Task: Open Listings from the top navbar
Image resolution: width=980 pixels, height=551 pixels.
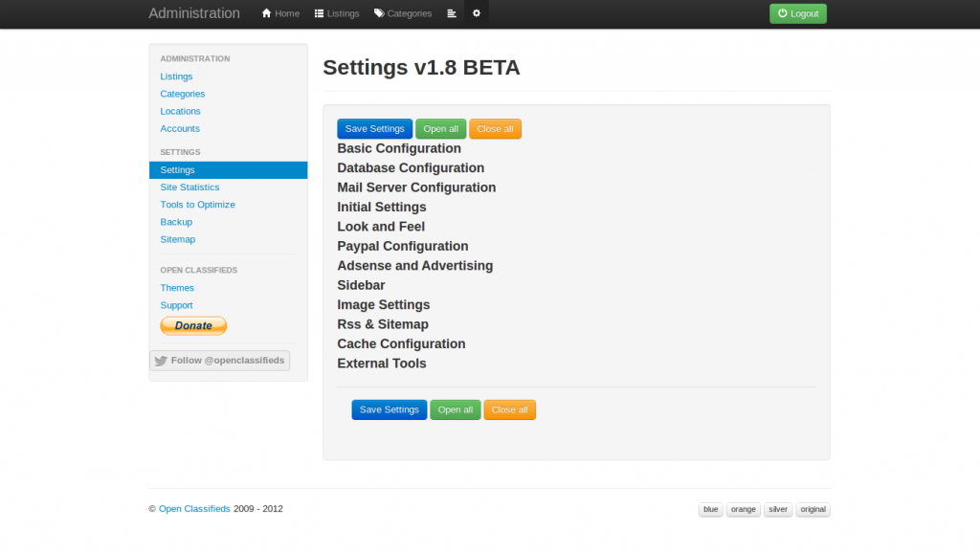Action: (x=336, y=13)
